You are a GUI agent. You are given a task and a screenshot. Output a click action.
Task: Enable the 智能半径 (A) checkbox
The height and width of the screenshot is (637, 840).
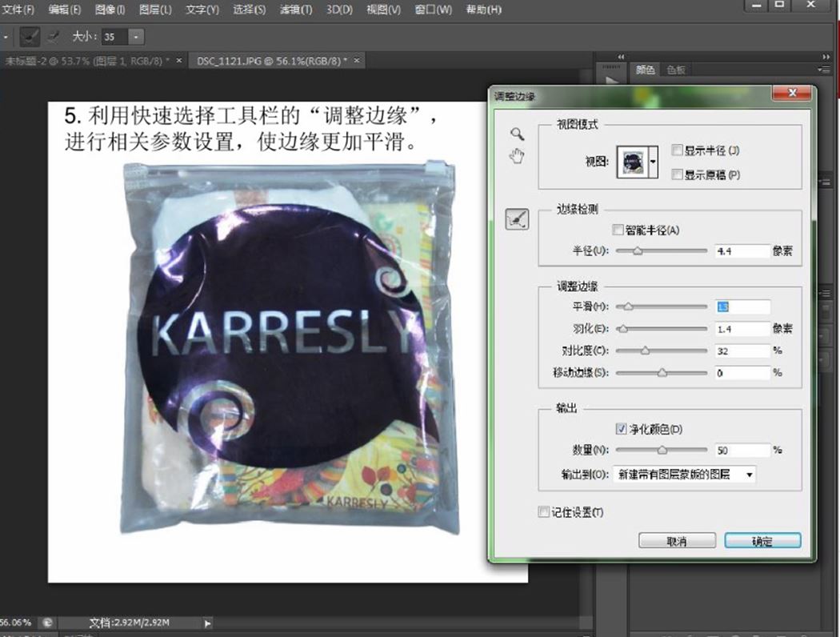coord(617,230)
